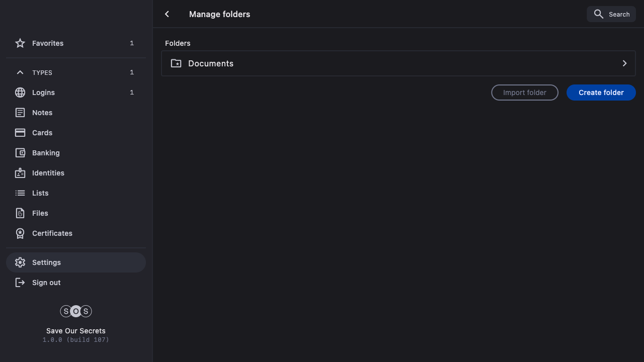Click the Banking wallet icon

[x=20, y=153]
